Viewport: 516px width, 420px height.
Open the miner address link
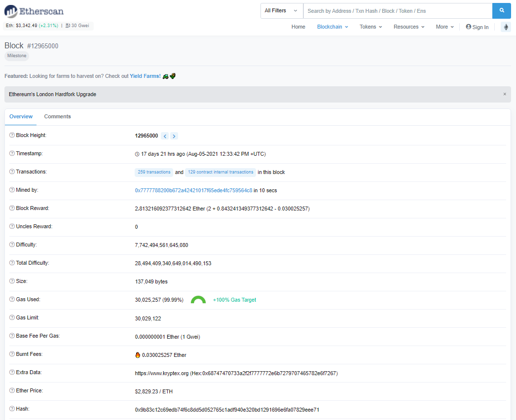(x=193, y=190)
